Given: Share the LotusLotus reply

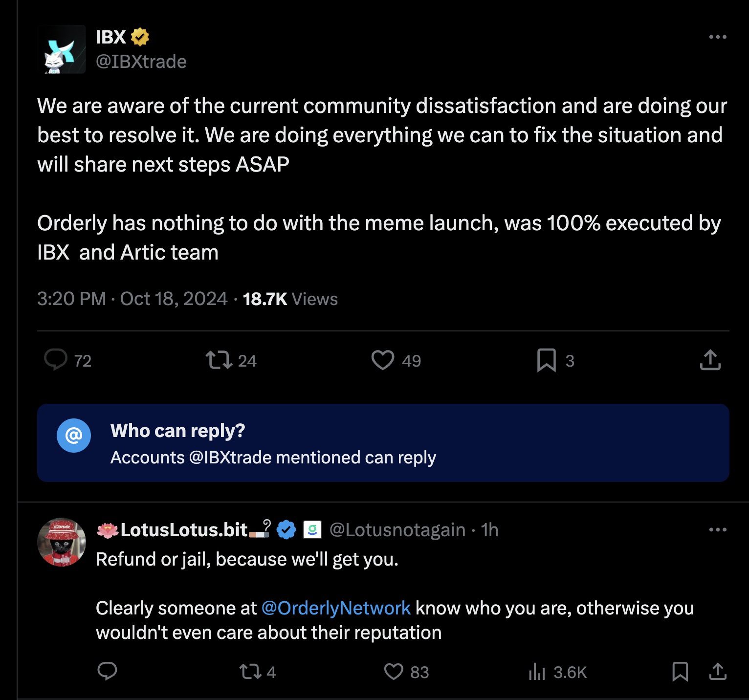Looking at the screenshot, I should 717,672.
